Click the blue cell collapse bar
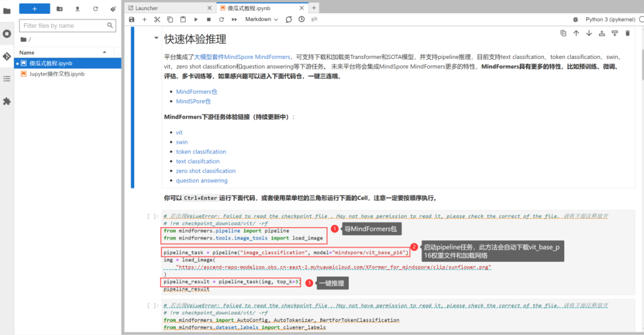This screenshot has height=335, width=644. coord(132,107)
